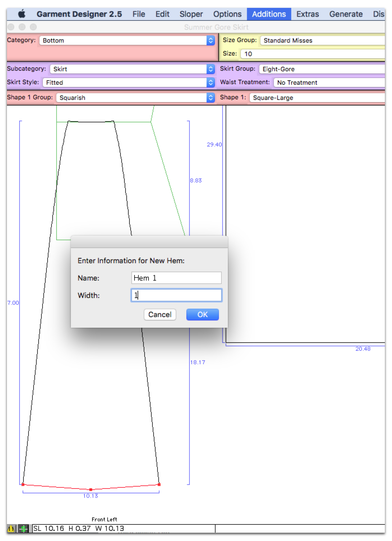The width and height of the screenshot is (392, 541).
Task: Open the Additions menu
Action: coord(269,14)
